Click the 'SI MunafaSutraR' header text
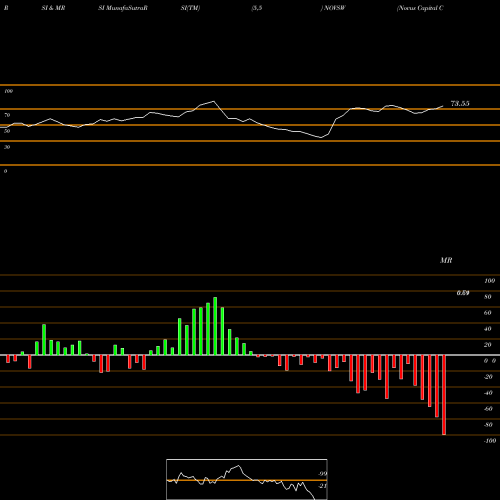This screenshot has height=500, width=500. tap(123, 8)
